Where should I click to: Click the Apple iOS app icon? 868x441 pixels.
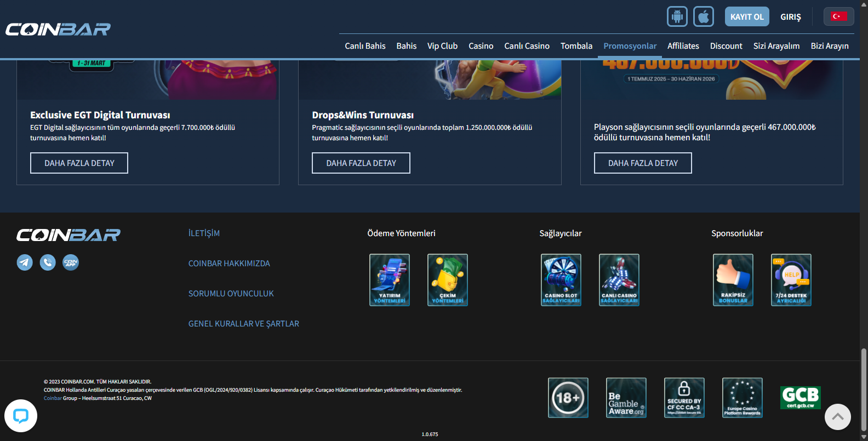pyautogui.click(x=704, y=16)
